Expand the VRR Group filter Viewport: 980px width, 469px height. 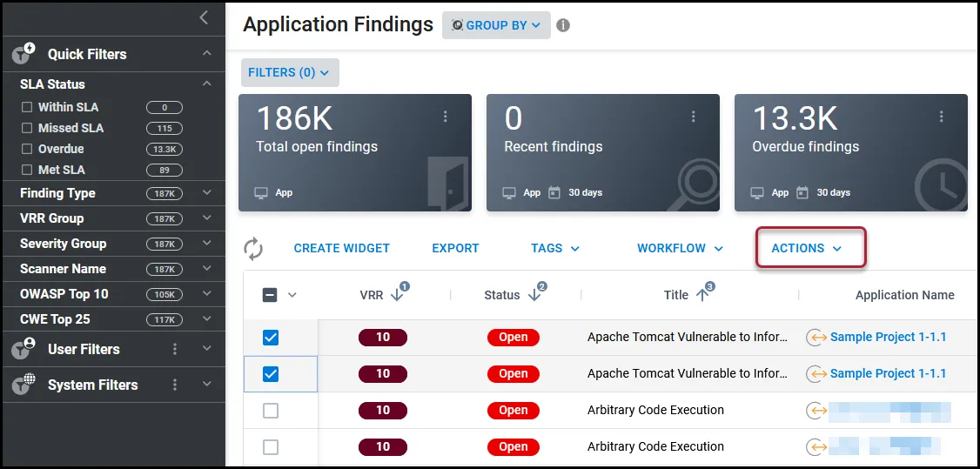tap(207, 218)
